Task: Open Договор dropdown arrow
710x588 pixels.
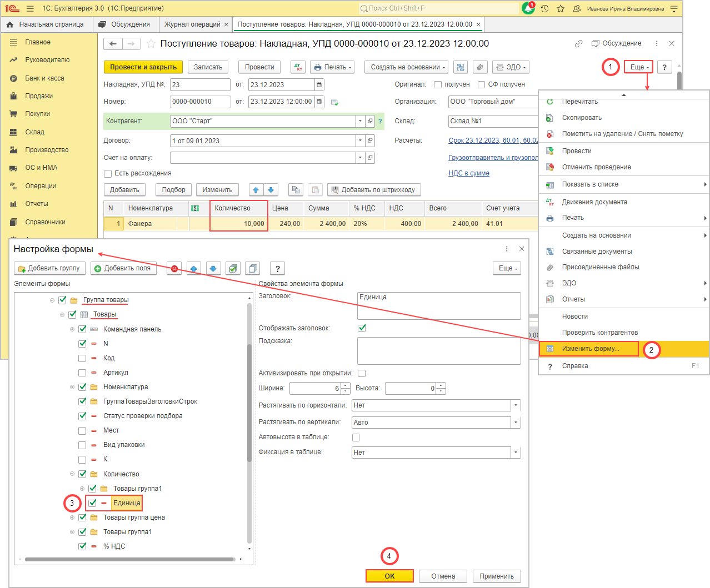Action: [x=360, y=140]
